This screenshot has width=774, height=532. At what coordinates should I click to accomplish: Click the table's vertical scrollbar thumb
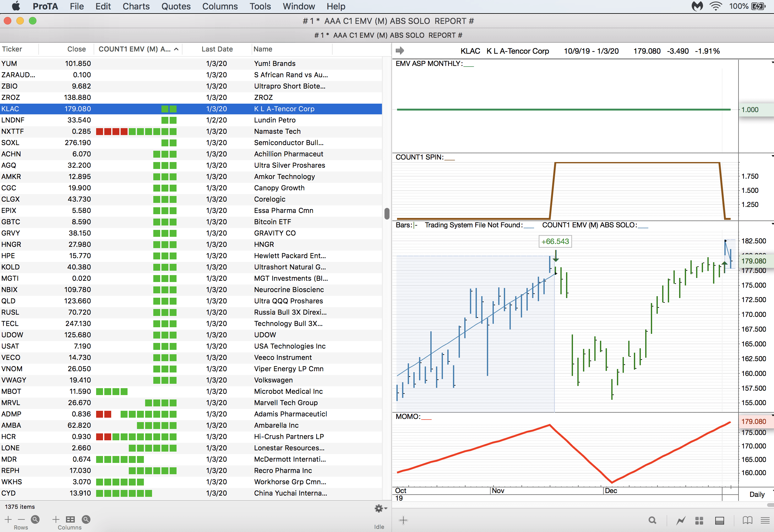(x=387, y=214)
